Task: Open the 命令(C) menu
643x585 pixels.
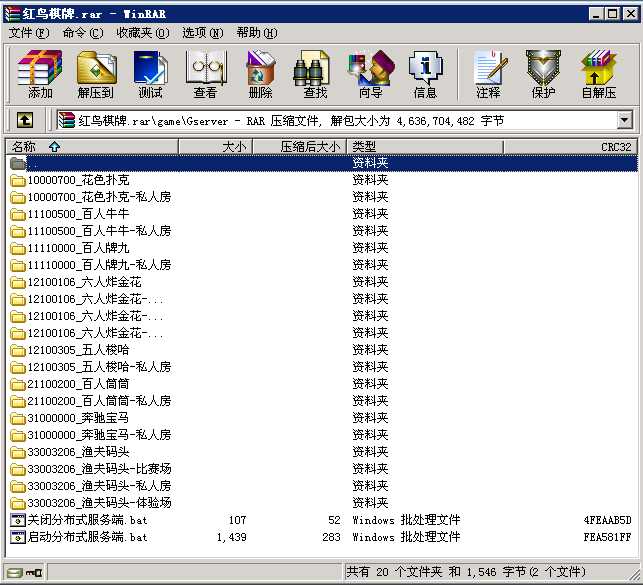Action: click(83, 33)
